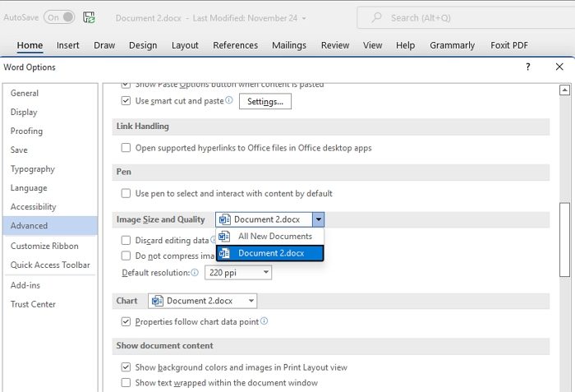The image size is (575, 392).
Task: Open the Home ribbon tab
Action: click(x=30, y=45)
